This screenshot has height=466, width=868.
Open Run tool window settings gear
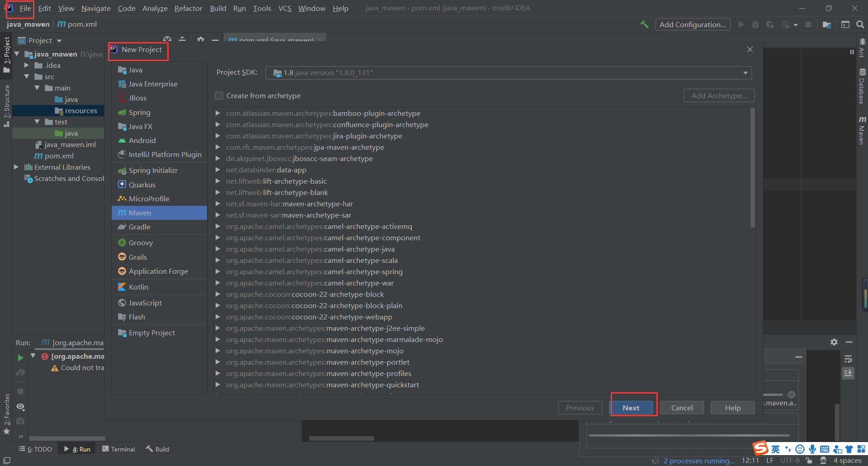click(x=834, y=342)
